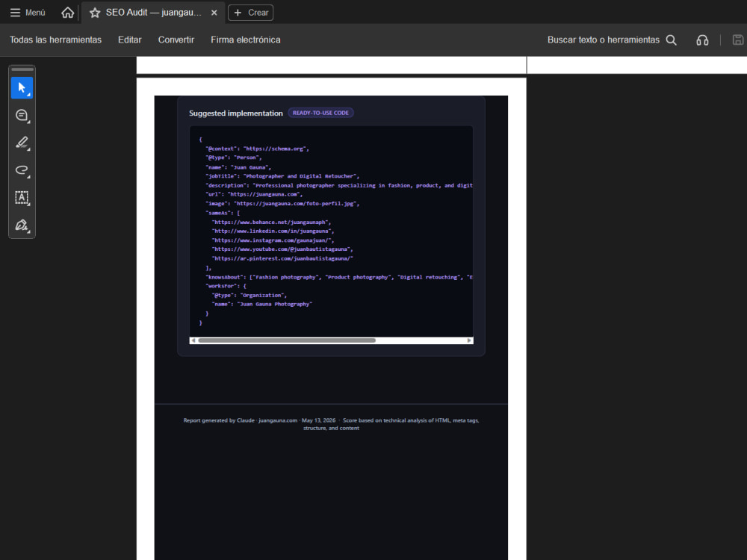Screen dimensions: 747x560
Task: Click the pinterest.com URL line
Action: click(x=282, y=258)
